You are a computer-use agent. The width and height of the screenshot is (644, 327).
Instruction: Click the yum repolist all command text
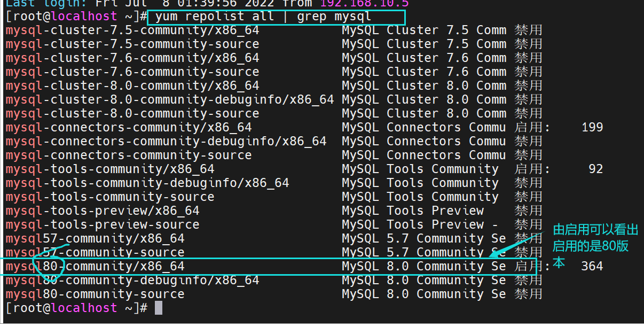[x=263, y=17]
